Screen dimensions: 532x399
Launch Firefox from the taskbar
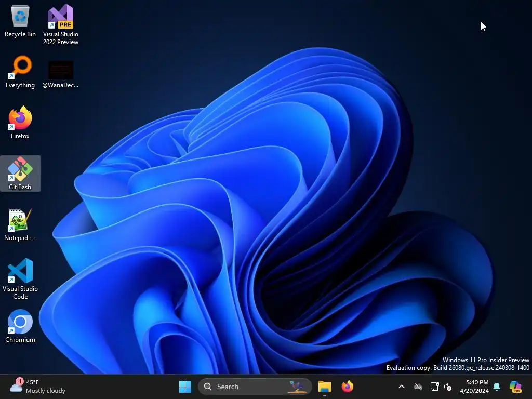pos(348,387)
